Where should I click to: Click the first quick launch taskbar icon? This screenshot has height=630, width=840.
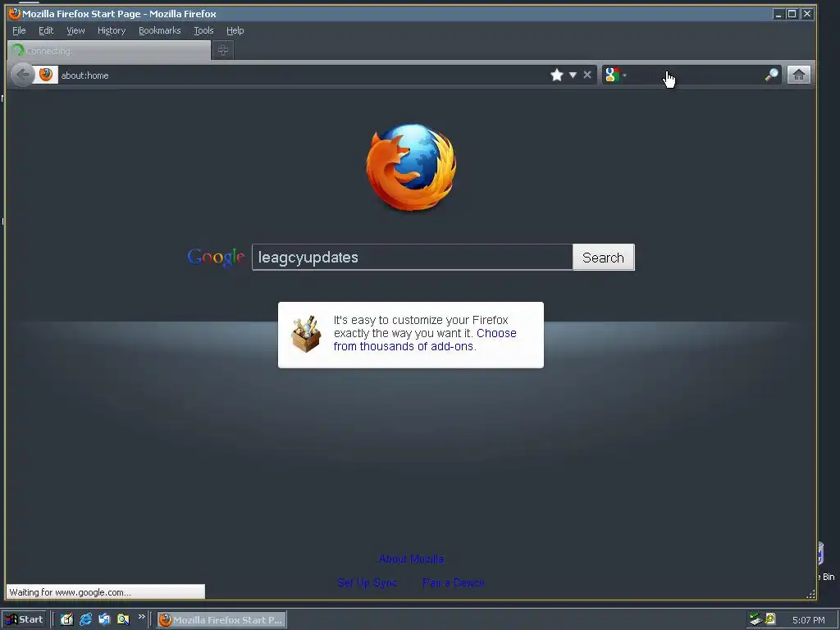(x=66, y=620)
